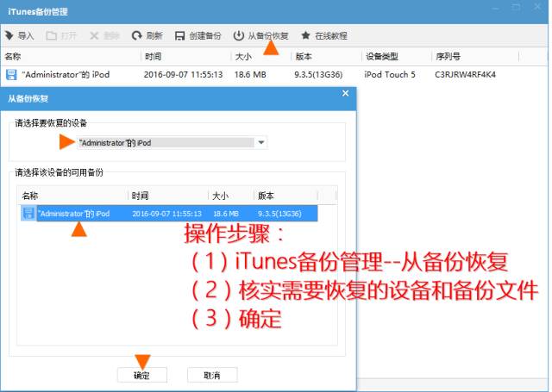Confirm with the 确定 button
The image size is (552, 392).
pyautogui.click(x=142, y=375)
